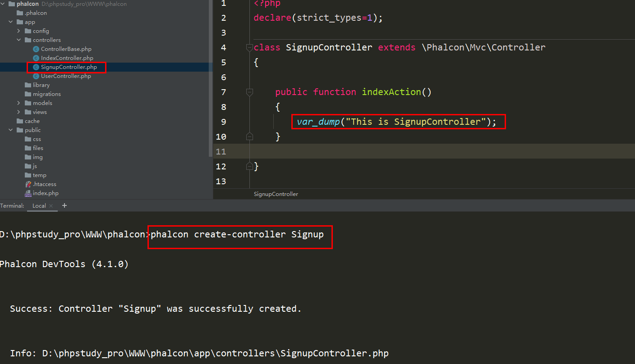This screenshot has width=635, height=364.
Task: Select the migrations folder
Action: coord(47,94)
